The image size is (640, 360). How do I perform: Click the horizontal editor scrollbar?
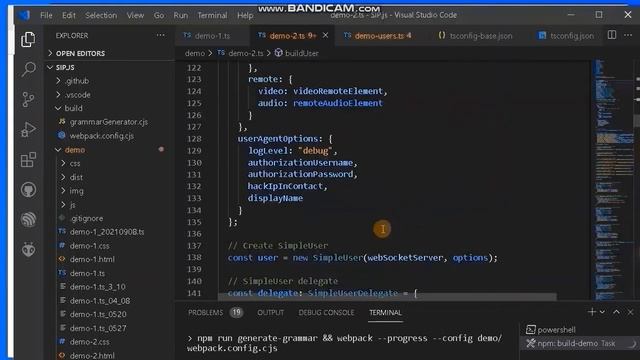pyautogui.click(x=387, y=297)
